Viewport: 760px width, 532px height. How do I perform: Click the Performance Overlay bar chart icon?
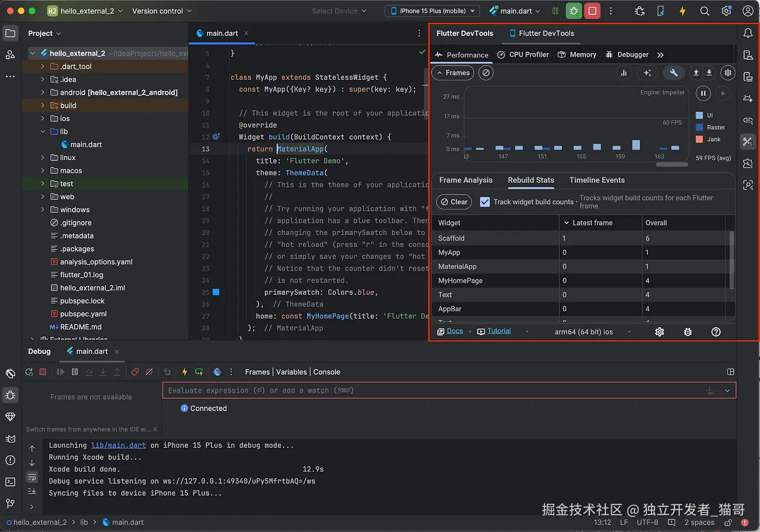pyautogui.click(x=624, y=73)
